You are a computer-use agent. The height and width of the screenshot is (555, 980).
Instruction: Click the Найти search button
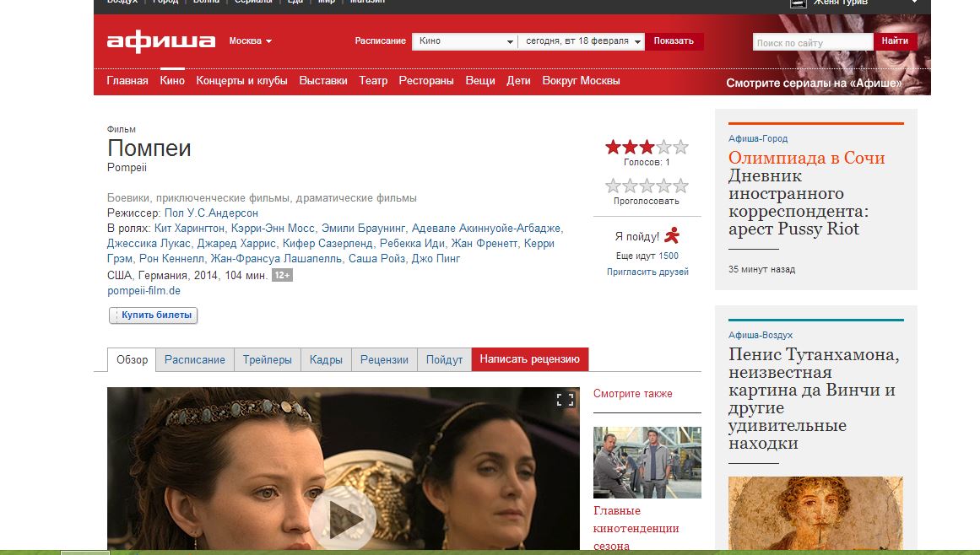tap(895, 41)
